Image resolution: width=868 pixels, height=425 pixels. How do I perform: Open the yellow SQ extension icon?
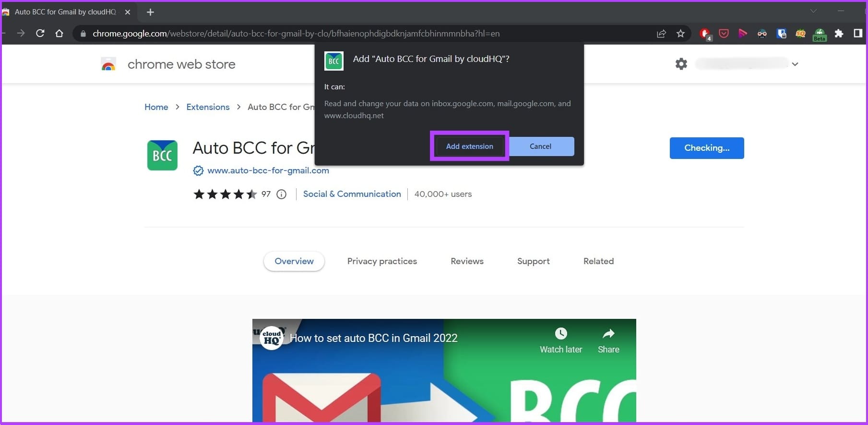pos(800,33)
